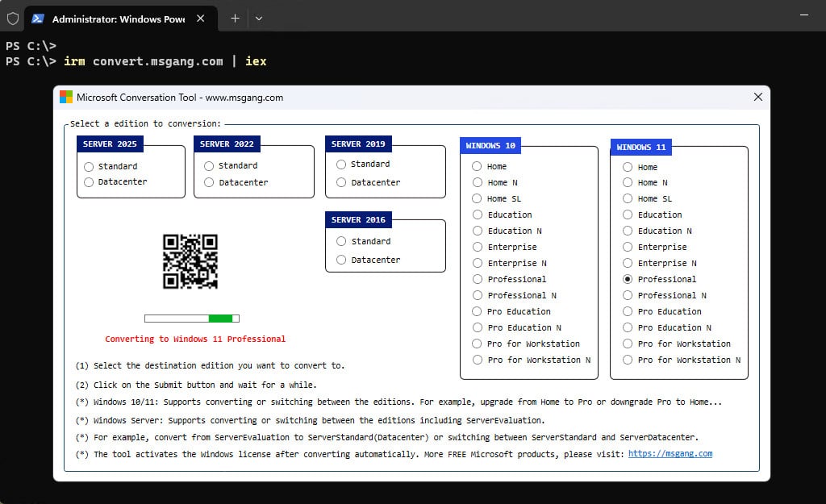Screen dimensions: 826x504
Task: Click the SERVER 2025 group header
Action: 110,144
